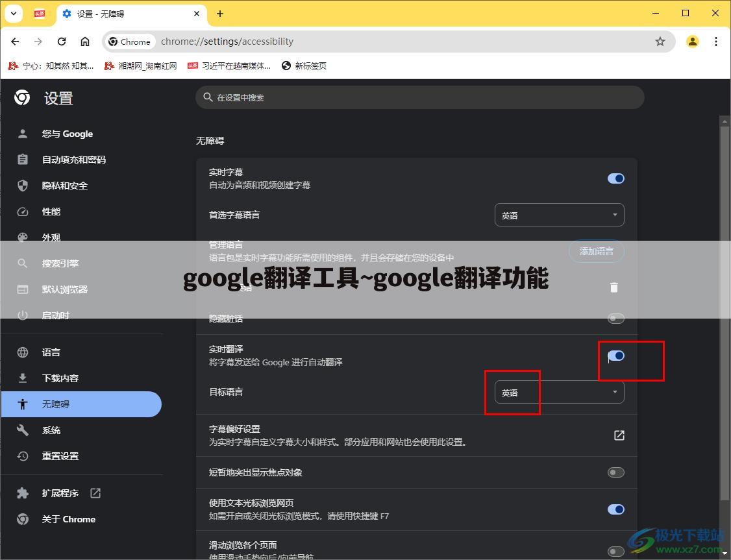The width and height of the screenshot is (731, 560).
Task: Click the 语言 globe icon in sidebar
Action: [22, 352]
